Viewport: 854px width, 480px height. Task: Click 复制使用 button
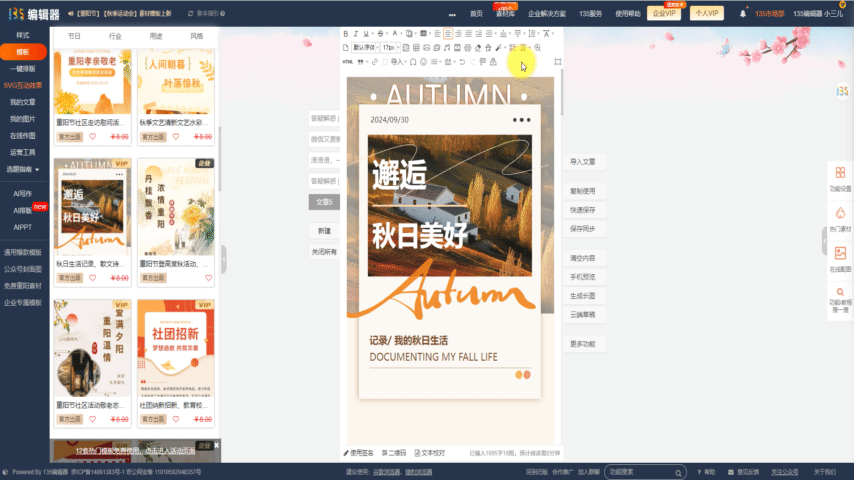(x=583, y=191)
